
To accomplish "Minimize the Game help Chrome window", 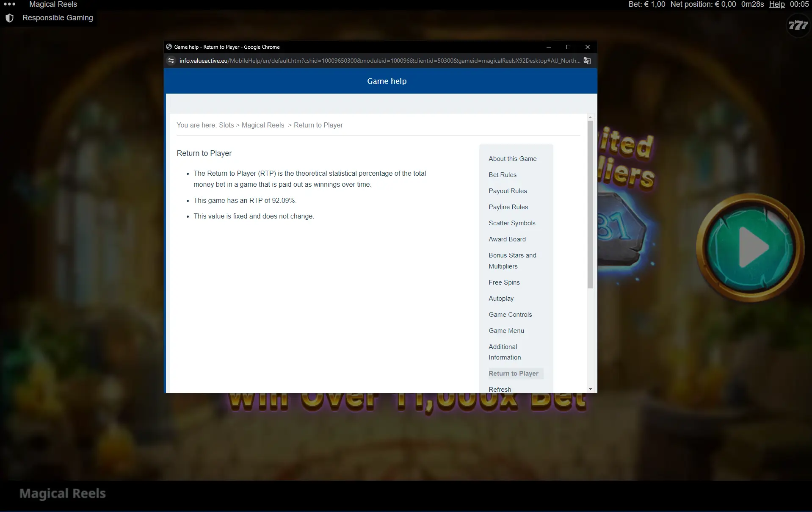I will tap(549, 47).
